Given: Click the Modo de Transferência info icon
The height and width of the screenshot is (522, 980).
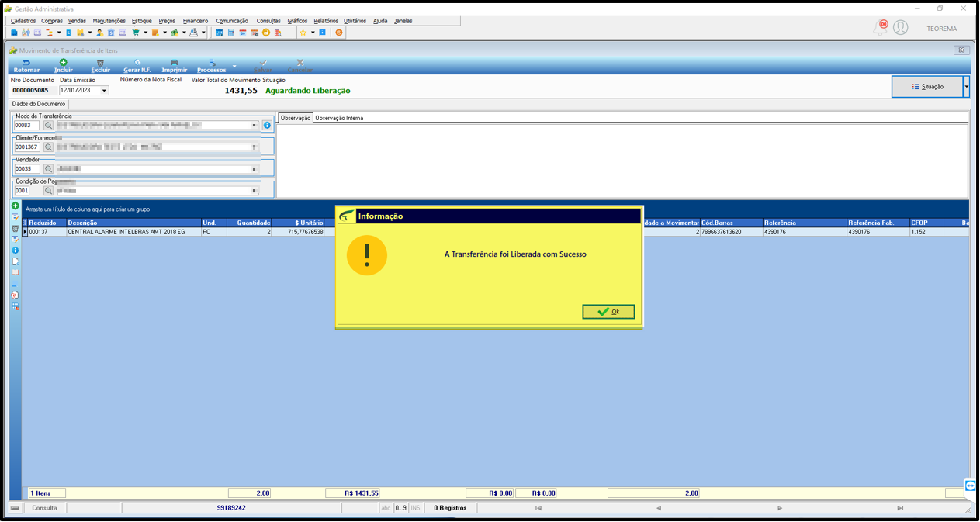Looking at the screenshot, I should pyautogui.click(x=267, y=125).
